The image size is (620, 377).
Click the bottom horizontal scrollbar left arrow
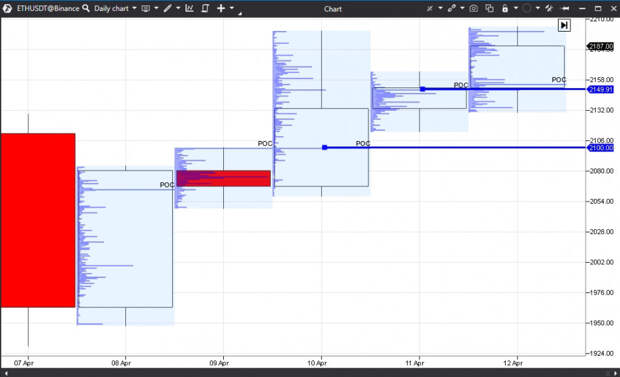pyautogui.click(x=6, y=373)
